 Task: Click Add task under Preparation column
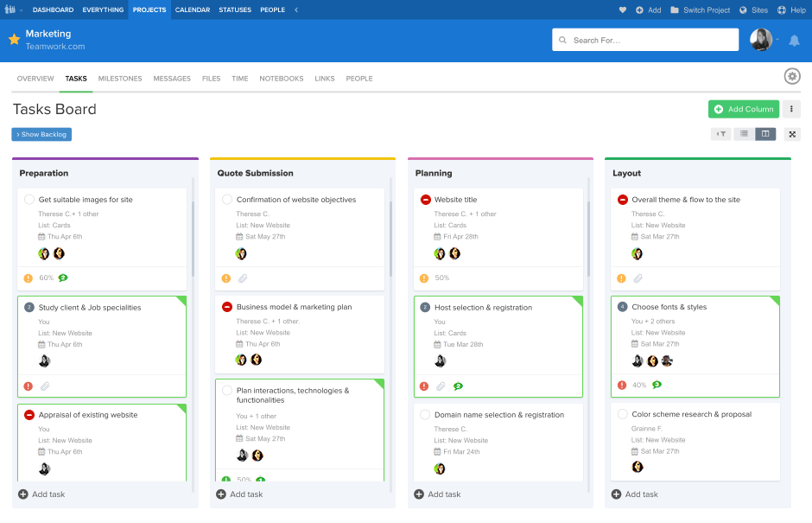point(41,494)
